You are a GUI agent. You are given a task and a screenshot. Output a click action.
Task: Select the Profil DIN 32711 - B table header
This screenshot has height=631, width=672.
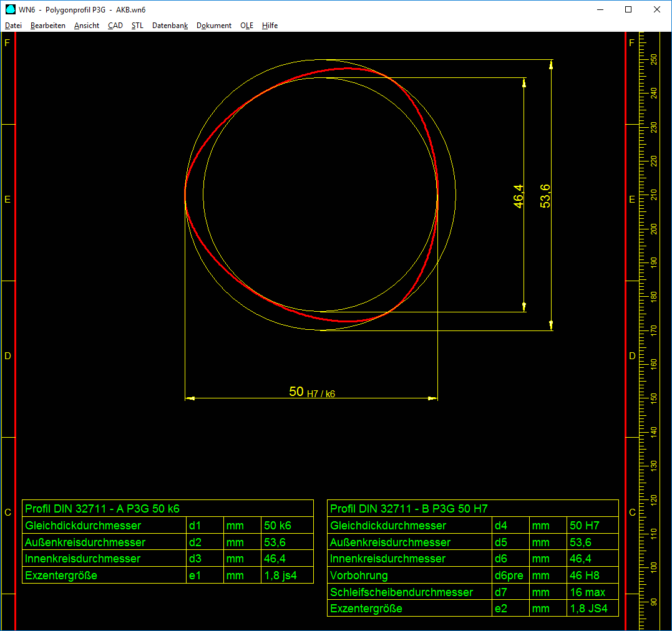(x=409, y=508)
